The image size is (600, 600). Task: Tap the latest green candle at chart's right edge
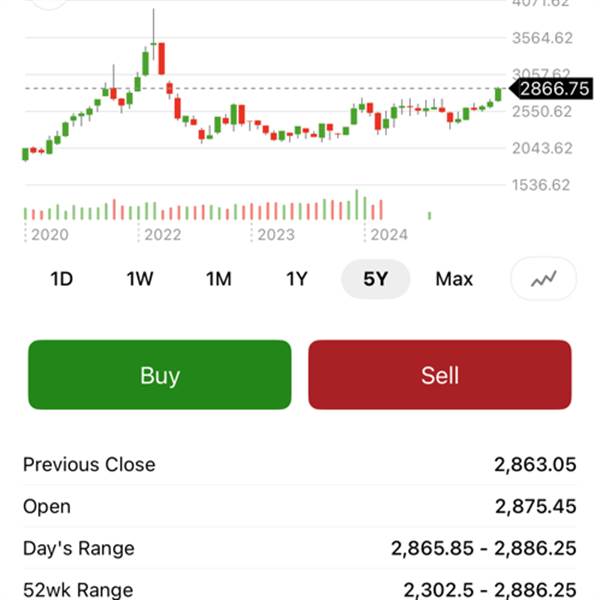[498, 95]
